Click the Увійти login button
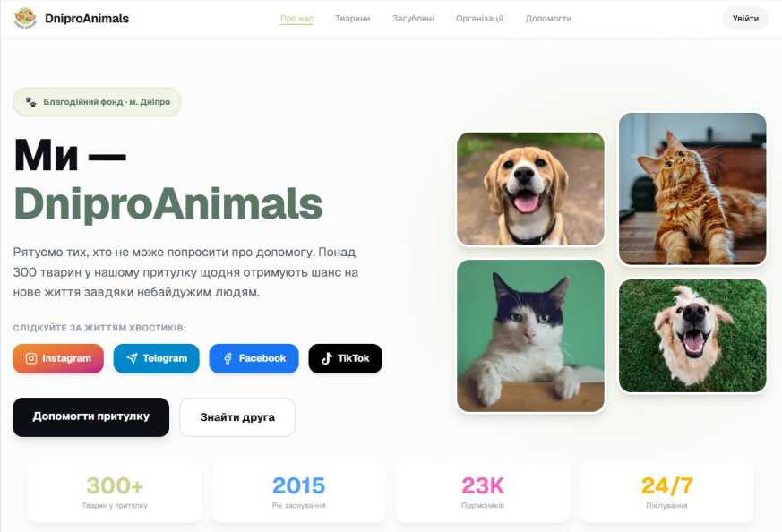782x532 pixels. pos(745,19)
